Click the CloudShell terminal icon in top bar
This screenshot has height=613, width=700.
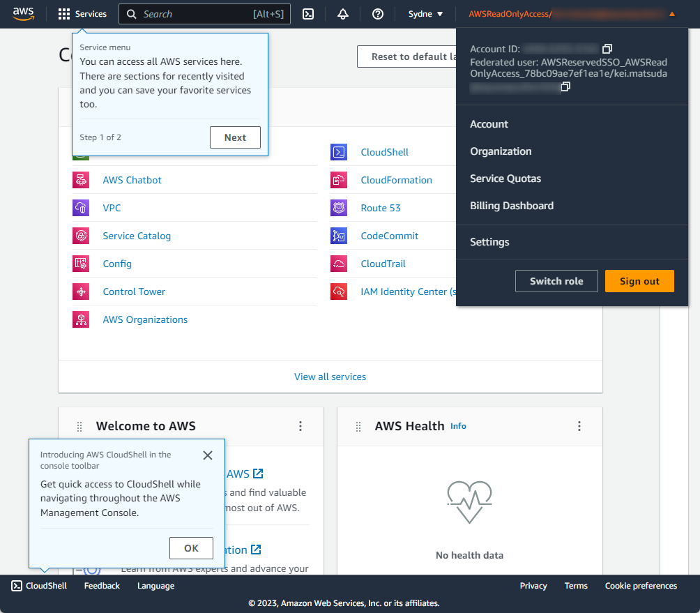click(308, 14)
